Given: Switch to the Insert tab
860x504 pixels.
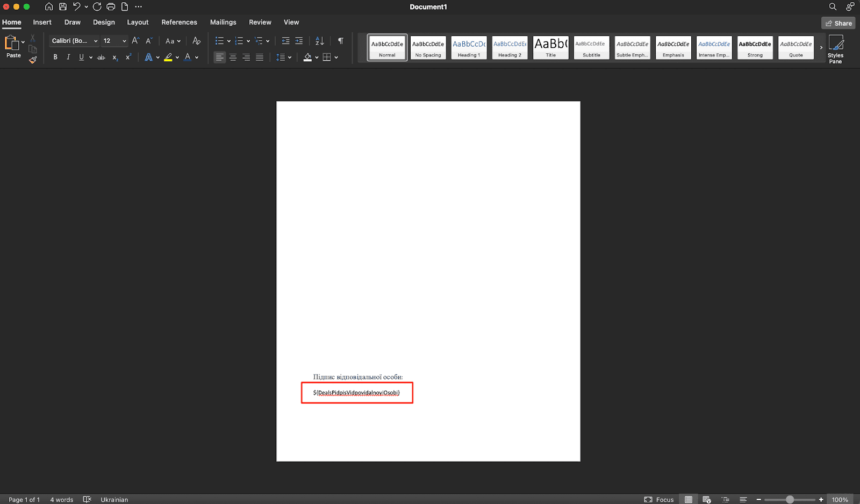Looking at the screenshot, I should coord(42,22).
